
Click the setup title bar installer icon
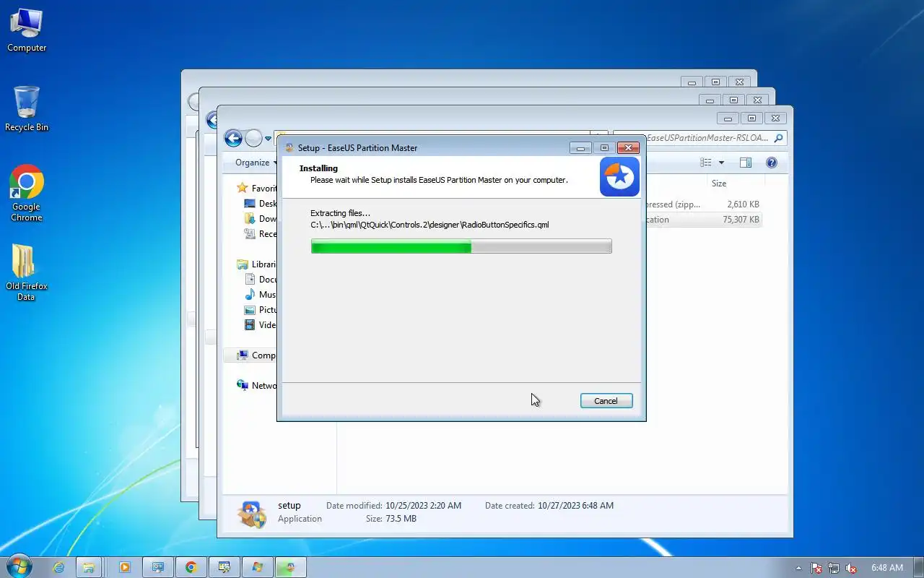pos(289,147)
